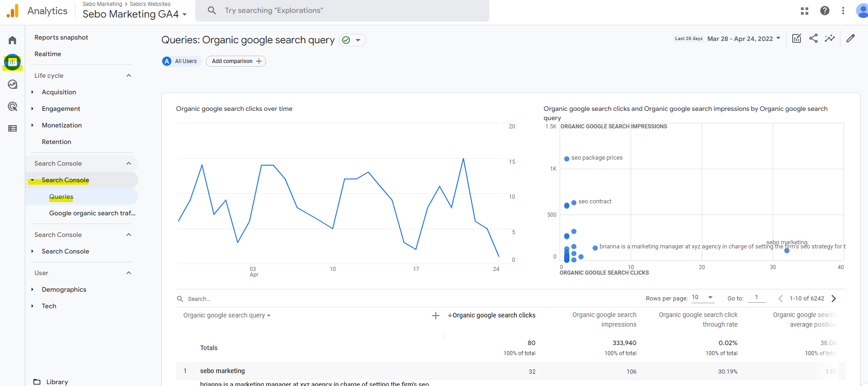Click the table Search field
Viewport: 868px width, 386px height.
coord(199,299)
